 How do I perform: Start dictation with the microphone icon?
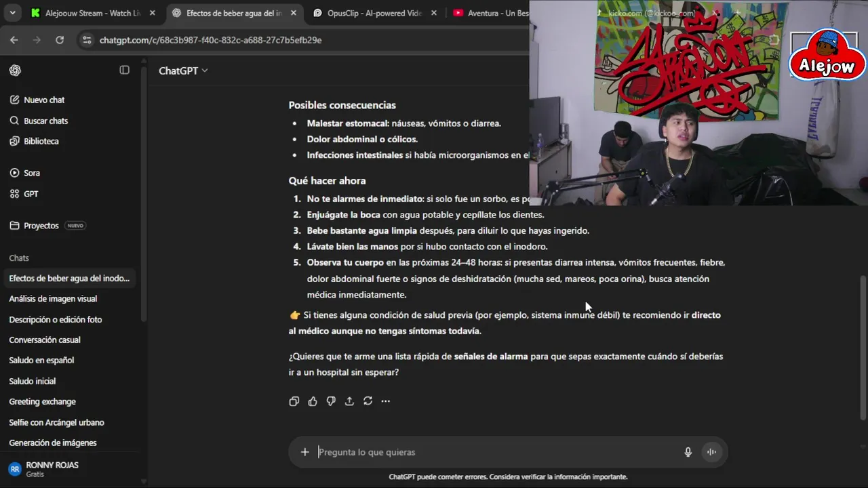[x=688, y=452]
